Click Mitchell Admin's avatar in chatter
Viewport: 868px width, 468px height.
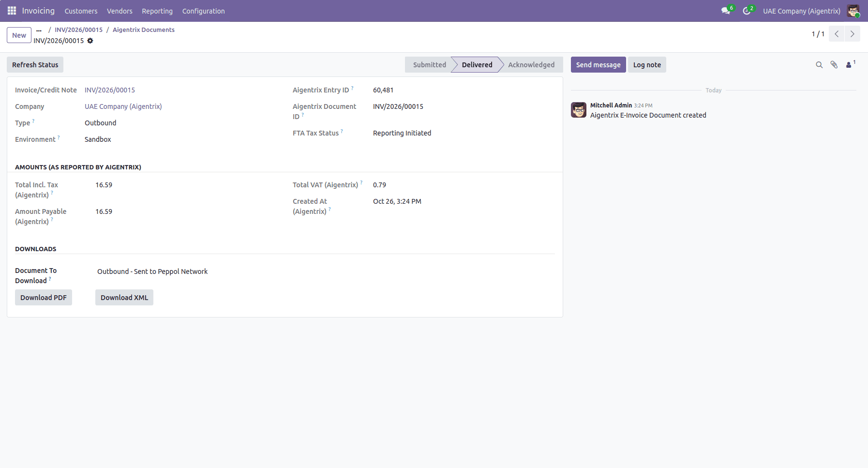coord(579,110)
